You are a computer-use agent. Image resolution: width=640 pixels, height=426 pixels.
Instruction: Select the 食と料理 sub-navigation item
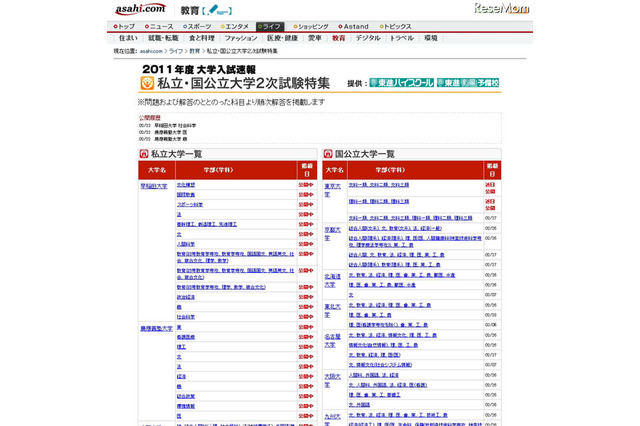[202, 38]
